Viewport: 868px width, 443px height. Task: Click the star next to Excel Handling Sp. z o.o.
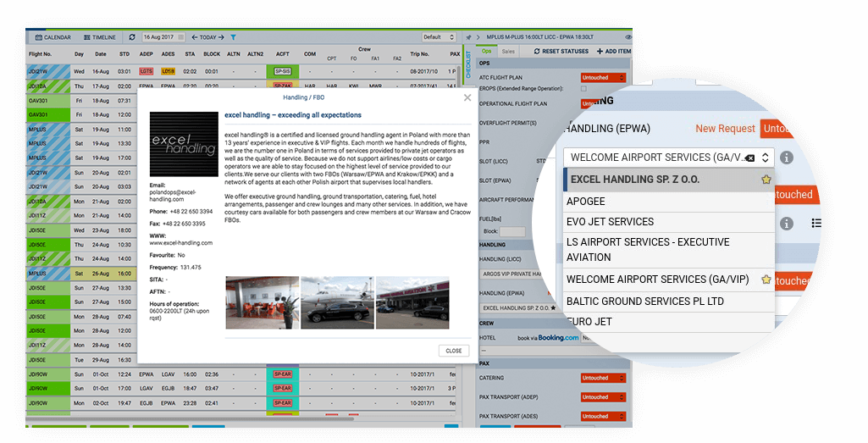pos(766,180)
